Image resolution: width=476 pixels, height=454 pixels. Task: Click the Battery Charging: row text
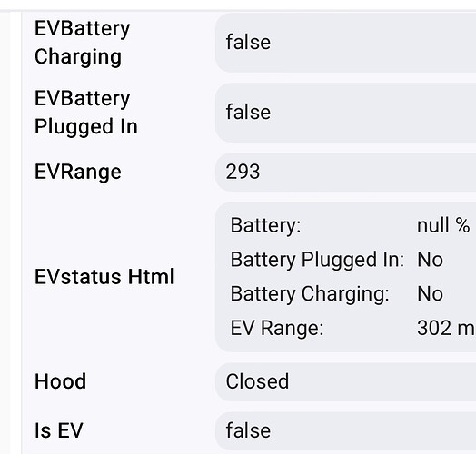click(x=310, y=294)
